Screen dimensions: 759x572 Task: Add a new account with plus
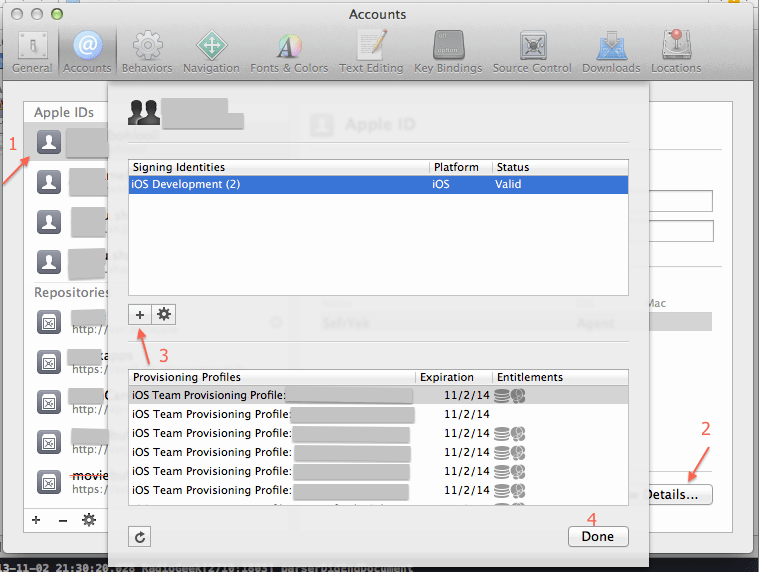(x=36, y=520)
